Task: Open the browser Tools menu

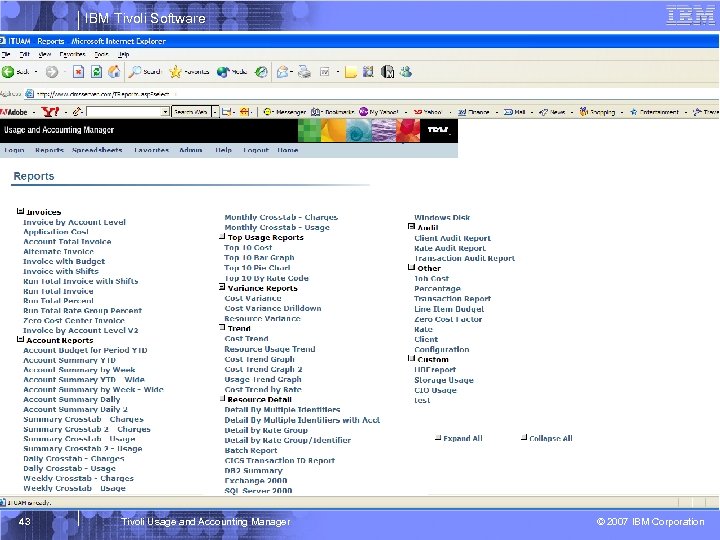Action: [101, 54]
